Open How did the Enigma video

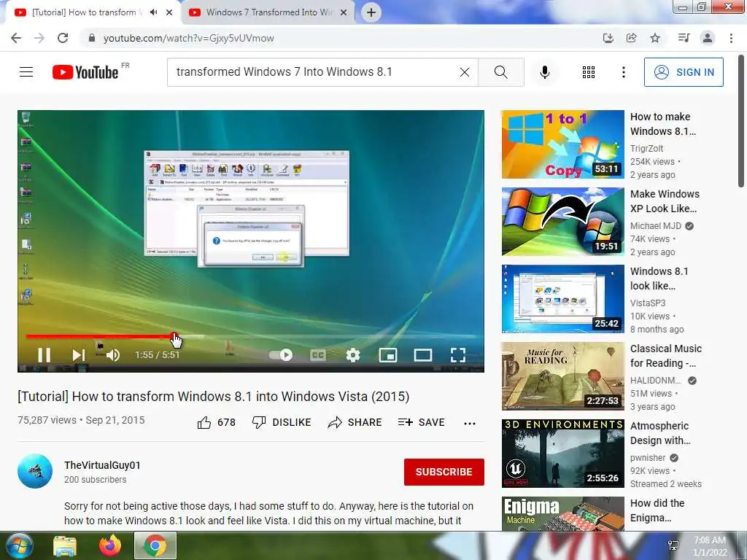tap(657, 510)
